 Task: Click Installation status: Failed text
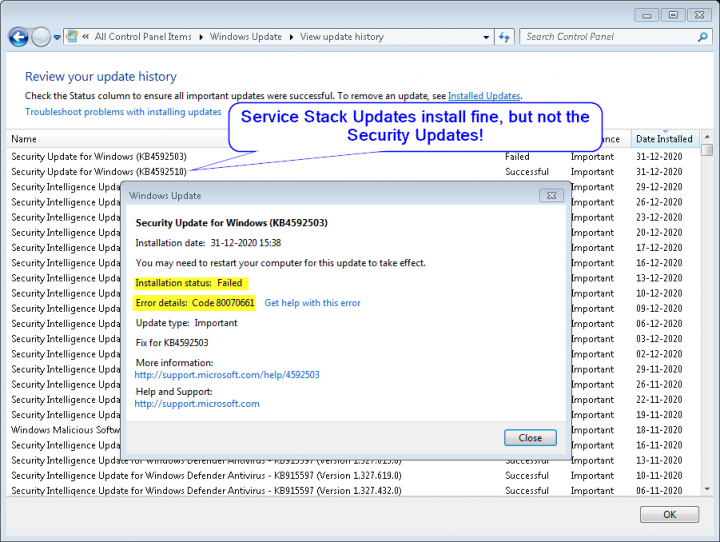pos(191,283)
